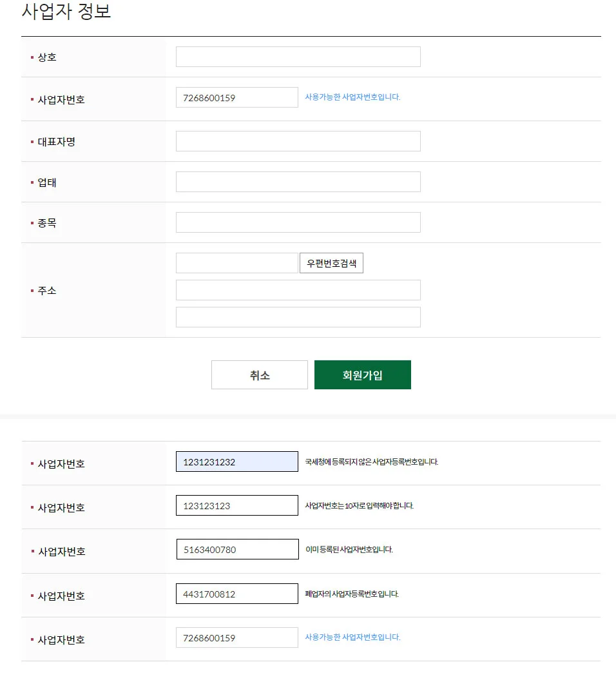Click the 우편번호검색 postal code search button

pos(331,262)
